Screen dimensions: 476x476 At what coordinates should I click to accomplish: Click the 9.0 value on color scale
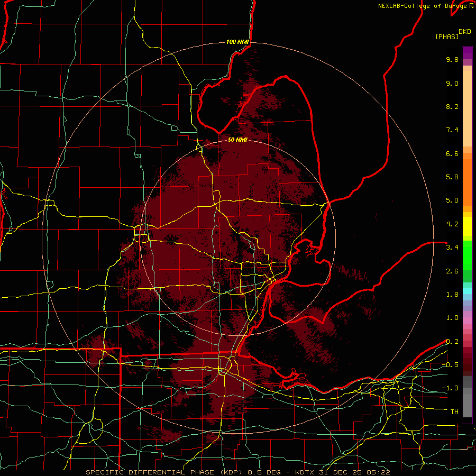[x=452, y=83]
